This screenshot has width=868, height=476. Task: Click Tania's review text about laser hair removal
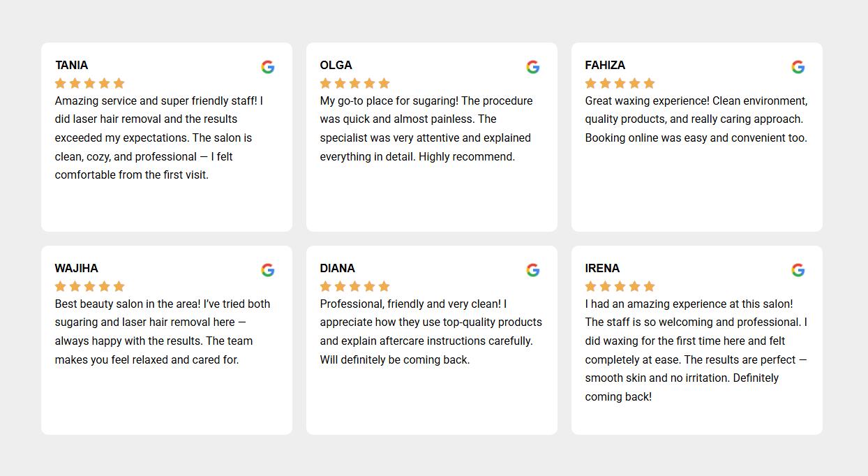(159, 137)
